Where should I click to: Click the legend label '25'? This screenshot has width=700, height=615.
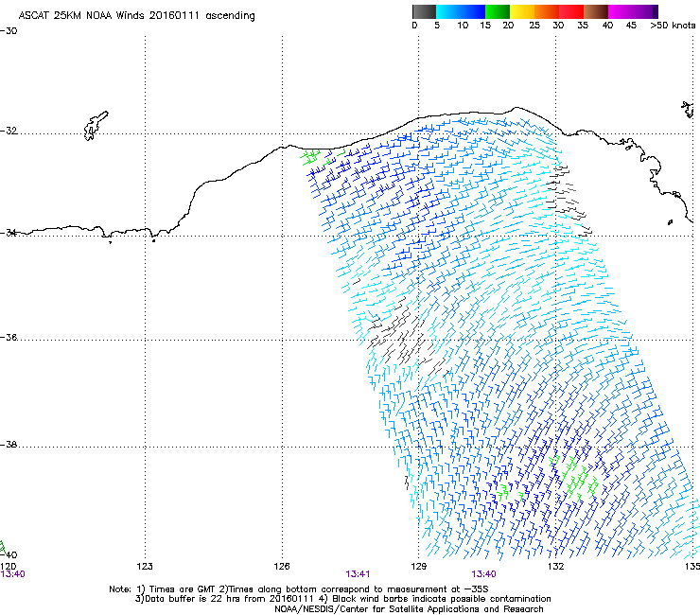[534, 26]
